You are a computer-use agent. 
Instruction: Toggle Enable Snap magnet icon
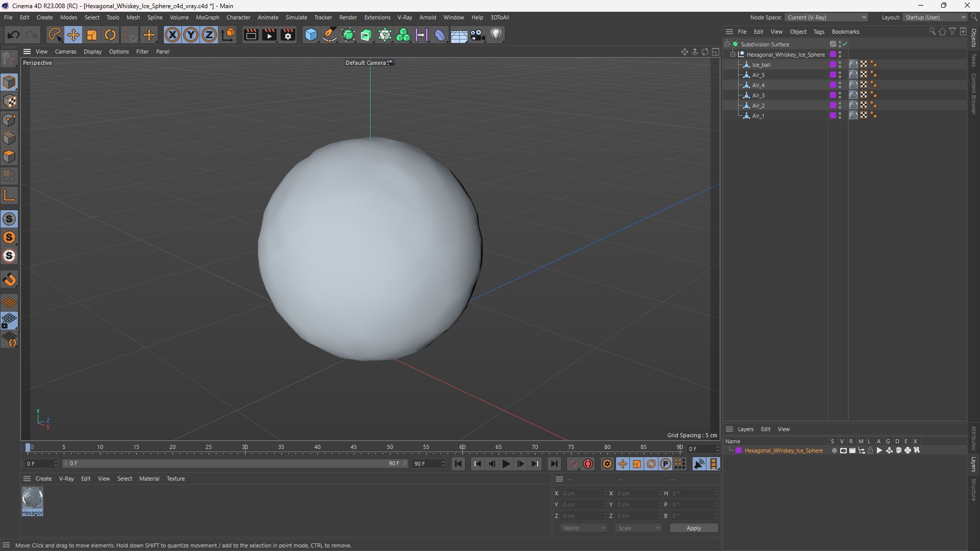tap(9, 280)
